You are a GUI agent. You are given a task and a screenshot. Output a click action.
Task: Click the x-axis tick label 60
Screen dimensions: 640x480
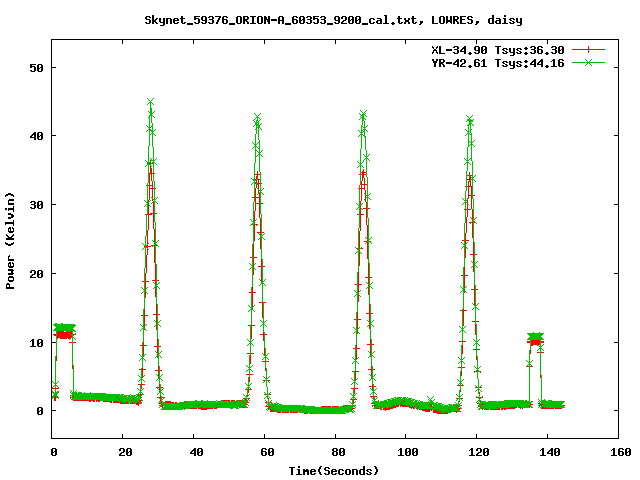[x=267, y=452]
